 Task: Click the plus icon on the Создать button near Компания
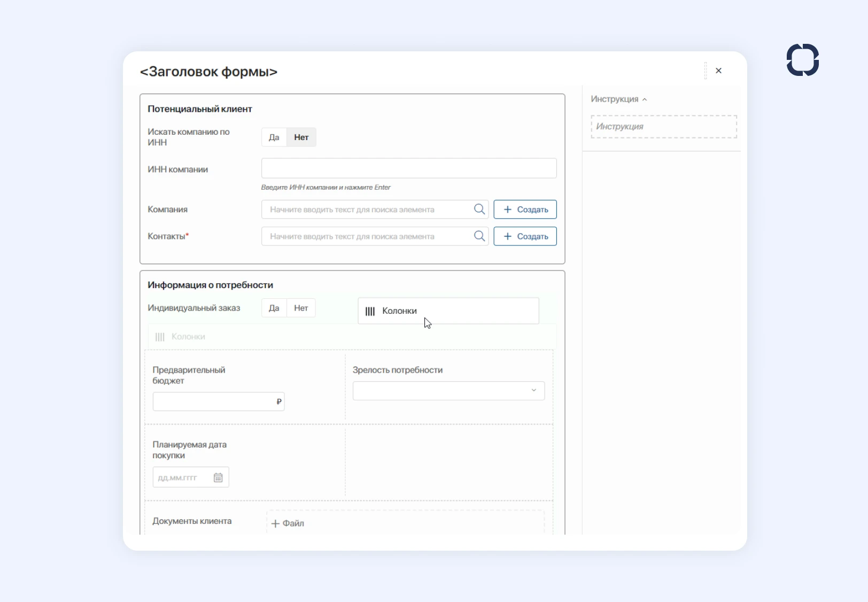[507, 209]
